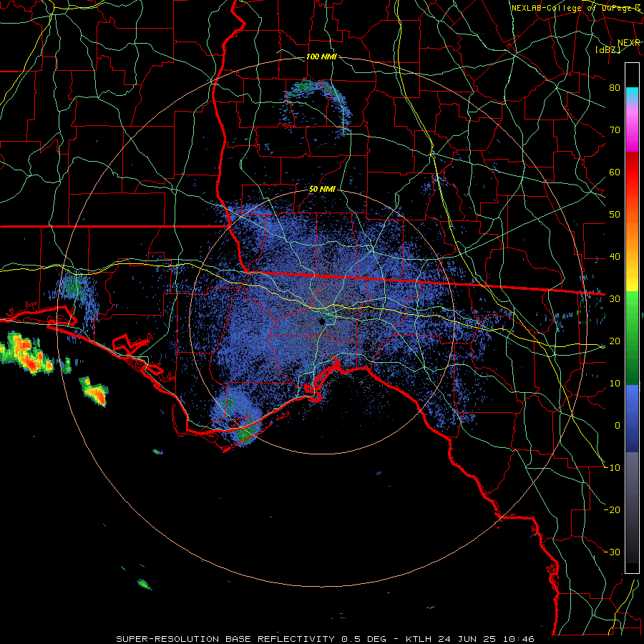
Task: Click the "30" value on the dBZ scale
Action: (615, 298)
